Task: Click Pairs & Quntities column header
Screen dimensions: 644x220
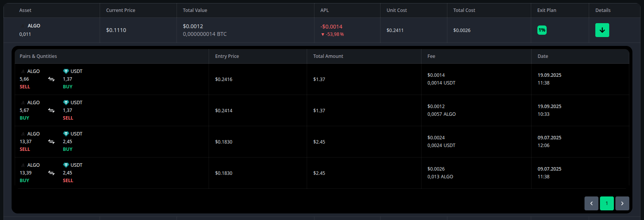Action: (38, 56)
